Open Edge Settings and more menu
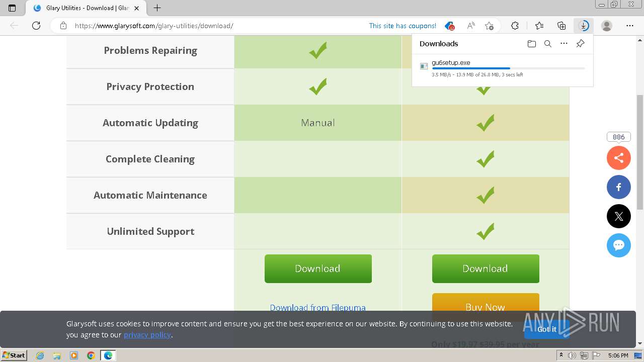This screenshot has width=644, height=362. (630, 26)
